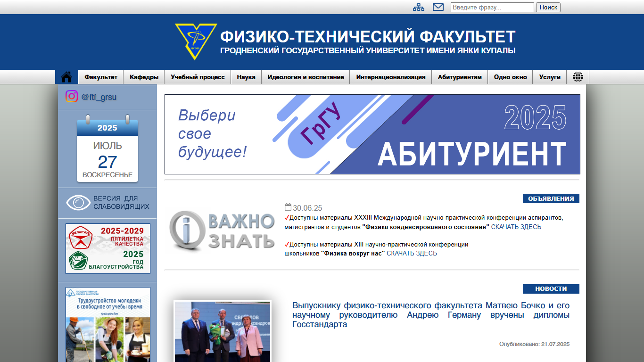644x362 pixels.
Task: Click the bold "Физика вокруг нас" conference title
Action: pos(353,253)
